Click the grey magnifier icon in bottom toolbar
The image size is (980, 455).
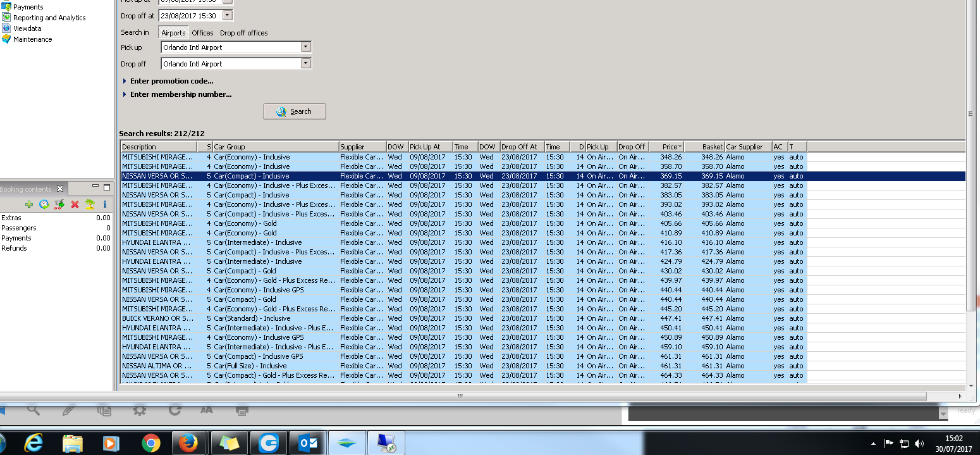[x=34, y=410]
